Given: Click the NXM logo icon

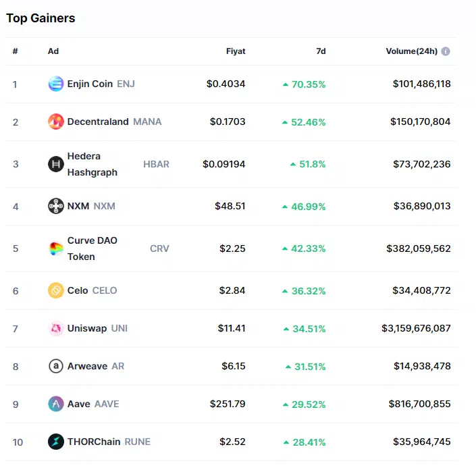Looking at the screenshot, I should point(56,206).
